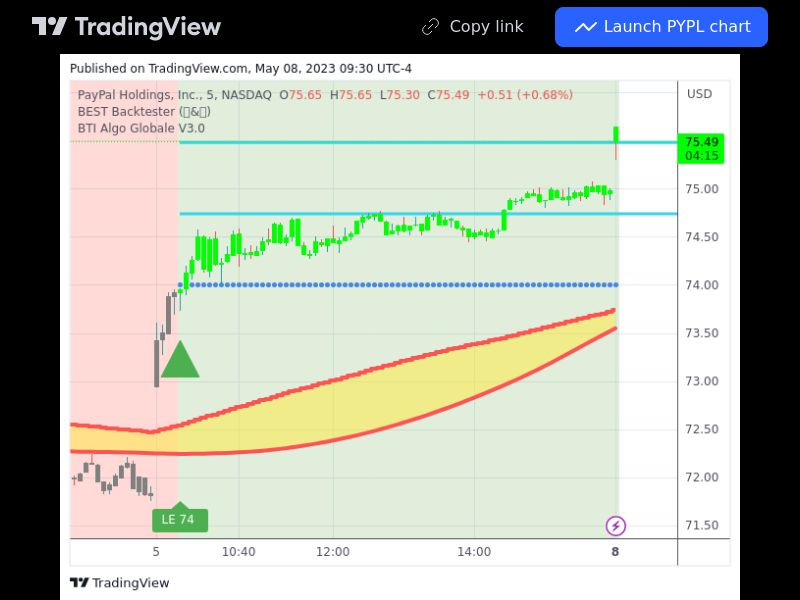This screenshot has width=800, height=600.
Task: Click the 73.00 price axis label
Action: (702, 381)
